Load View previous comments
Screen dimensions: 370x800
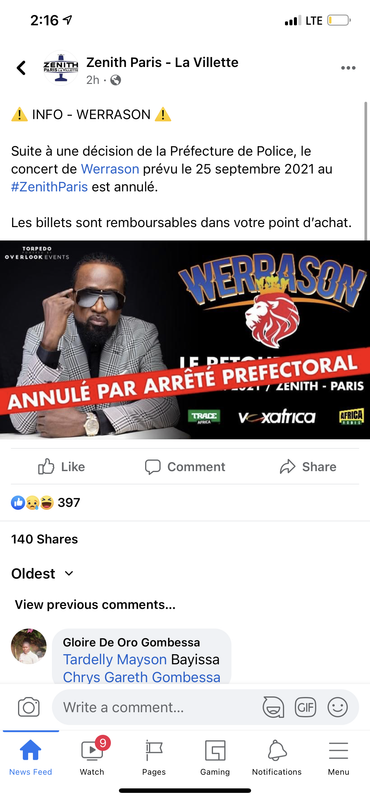click(95, 605)
